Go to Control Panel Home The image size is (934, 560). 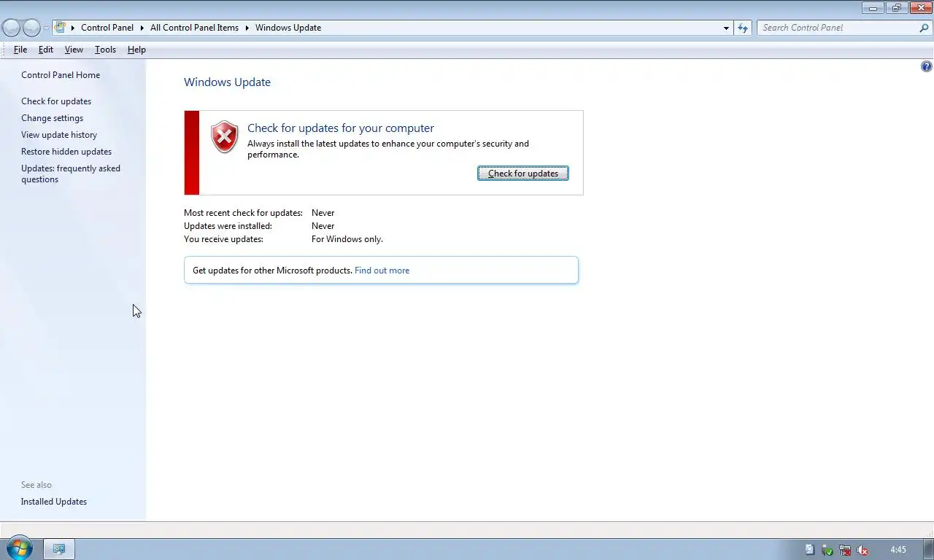pos(61,75)
